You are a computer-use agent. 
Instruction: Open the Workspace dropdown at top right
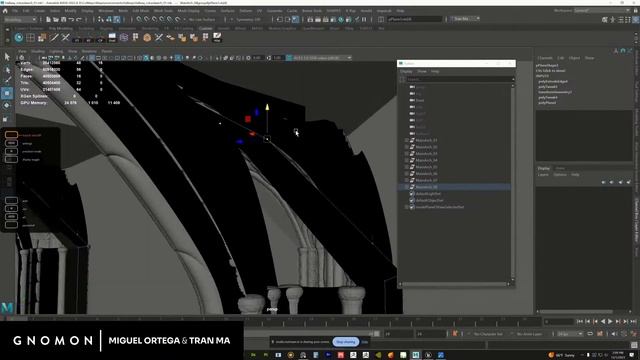pyautogui.click(x=602, y=11)
